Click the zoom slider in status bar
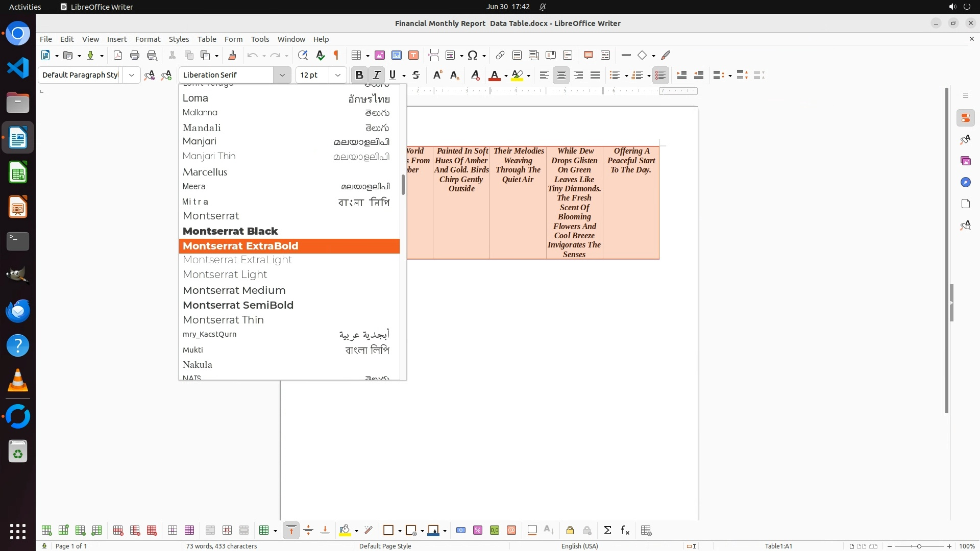This screenshot has width=980, height=551. tap(919, 546)
